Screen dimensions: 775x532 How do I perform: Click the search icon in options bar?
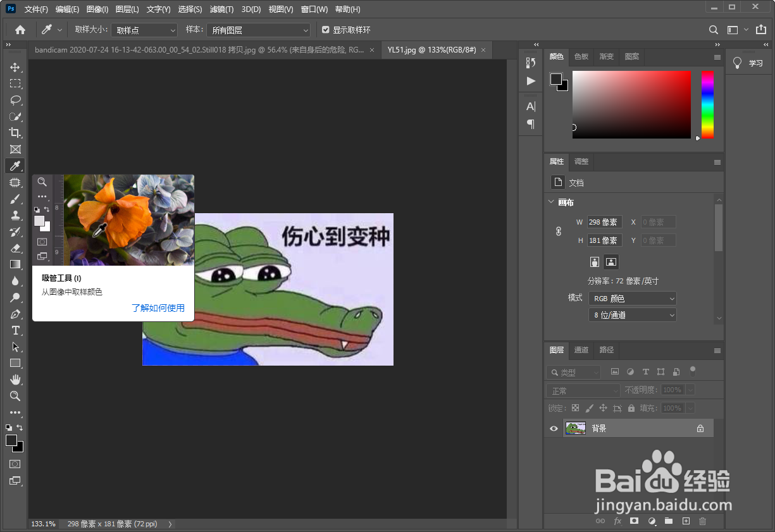coord(713,30)
